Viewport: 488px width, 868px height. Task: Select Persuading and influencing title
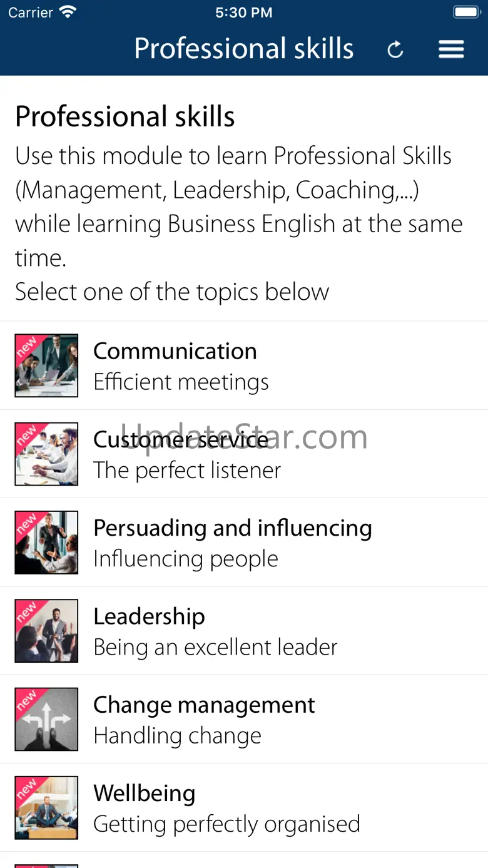(x=233, y=528)
